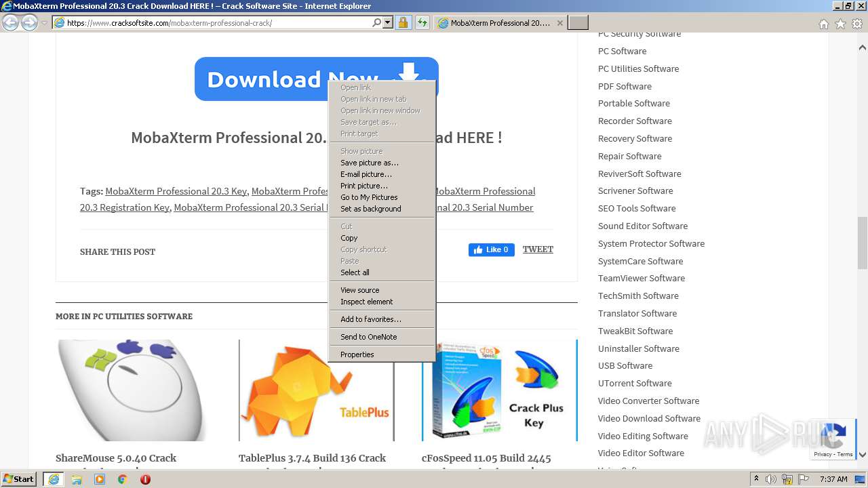Select 'Print picture...' context menu entry
868x488 pixels.
(364, 186)
